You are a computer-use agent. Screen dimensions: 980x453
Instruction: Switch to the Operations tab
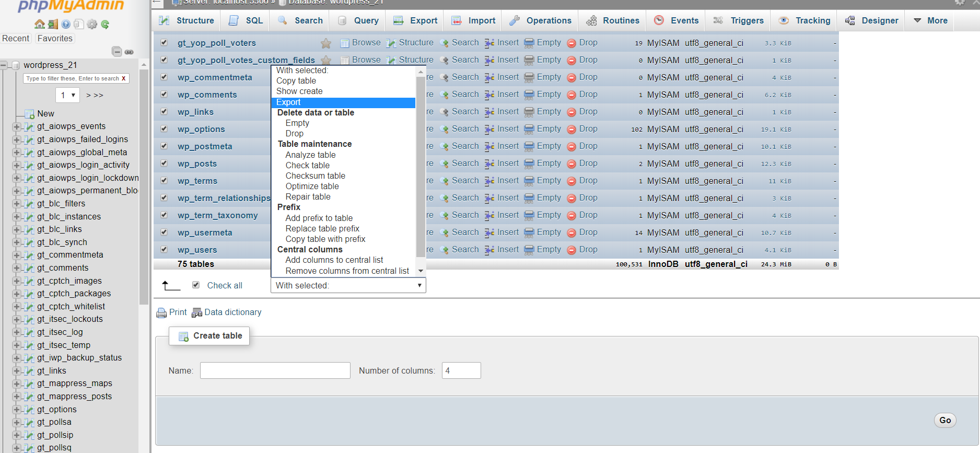[541, 20]
